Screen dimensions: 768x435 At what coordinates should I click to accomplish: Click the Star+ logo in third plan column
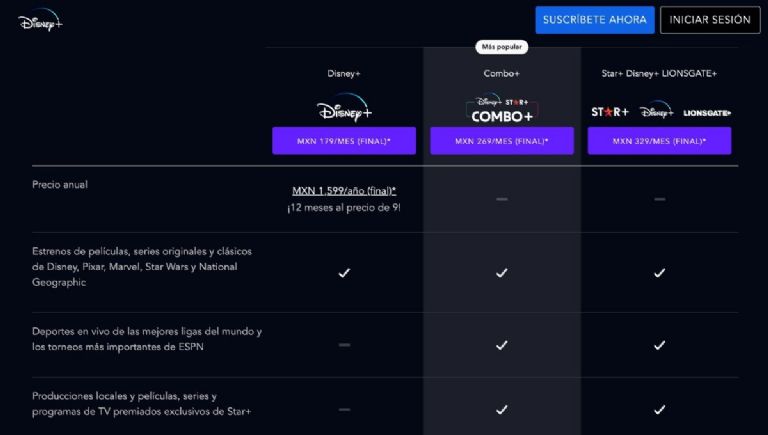610,112
